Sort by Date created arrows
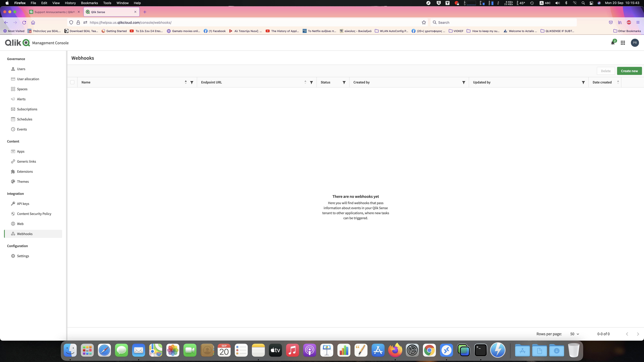 point(618,82)
